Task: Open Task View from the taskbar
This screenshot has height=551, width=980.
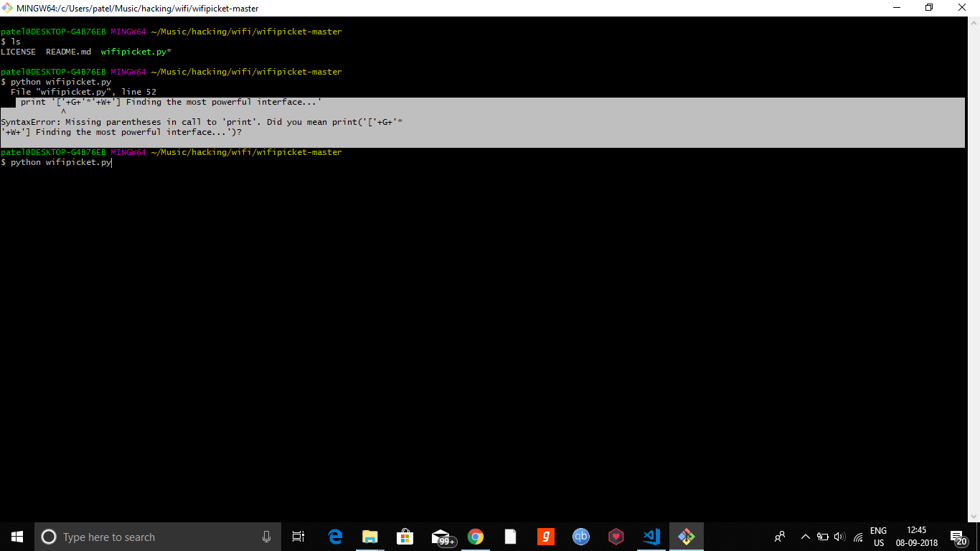Action: [298, 537]
